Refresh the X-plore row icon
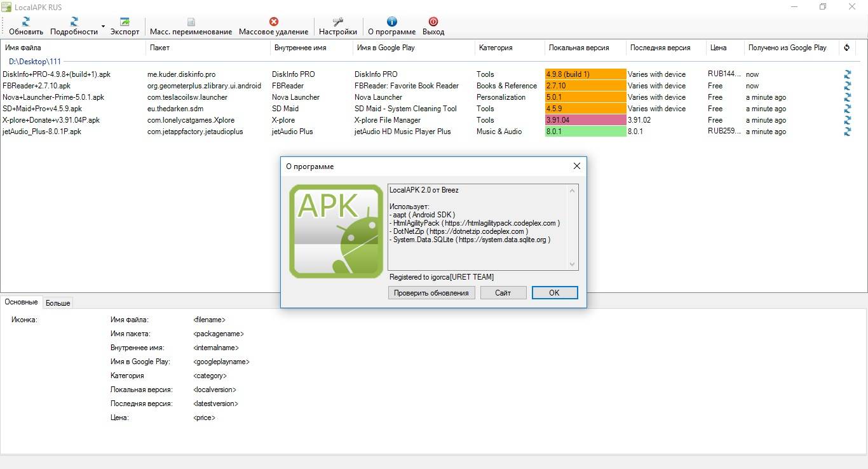868x469 pixels. [847, 120]
